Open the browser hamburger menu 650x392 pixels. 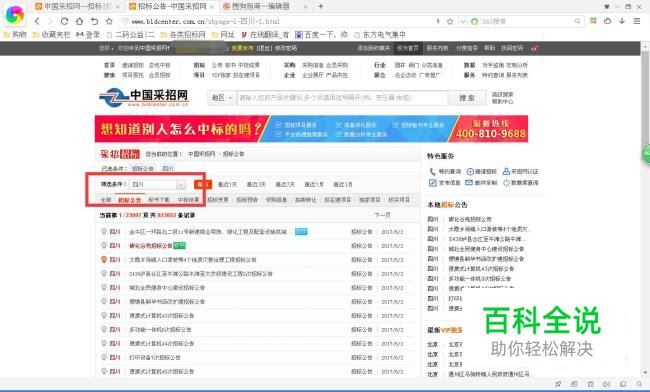click(x=637, y=21)
